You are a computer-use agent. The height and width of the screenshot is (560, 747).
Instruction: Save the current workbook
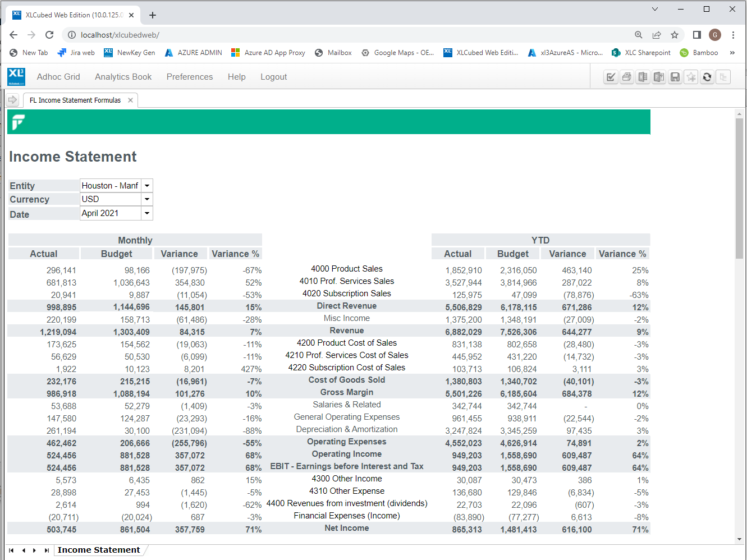[x=675, y=77]
